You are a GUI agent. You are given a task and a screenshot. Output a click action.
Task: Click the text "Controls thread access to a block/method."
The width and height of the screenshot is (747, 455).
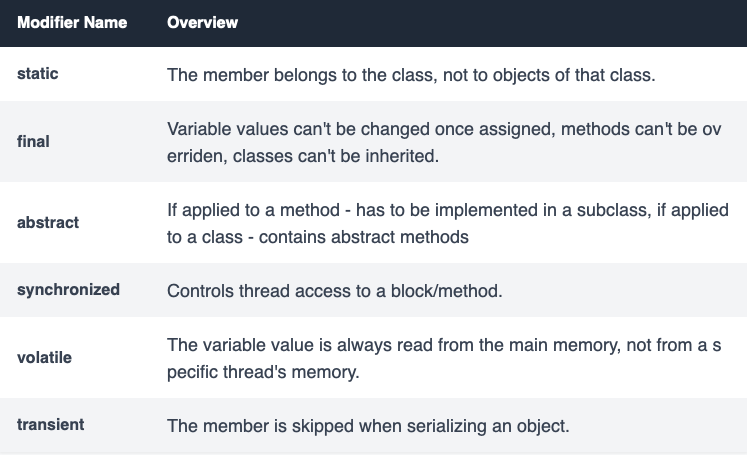tap(335, 291)
